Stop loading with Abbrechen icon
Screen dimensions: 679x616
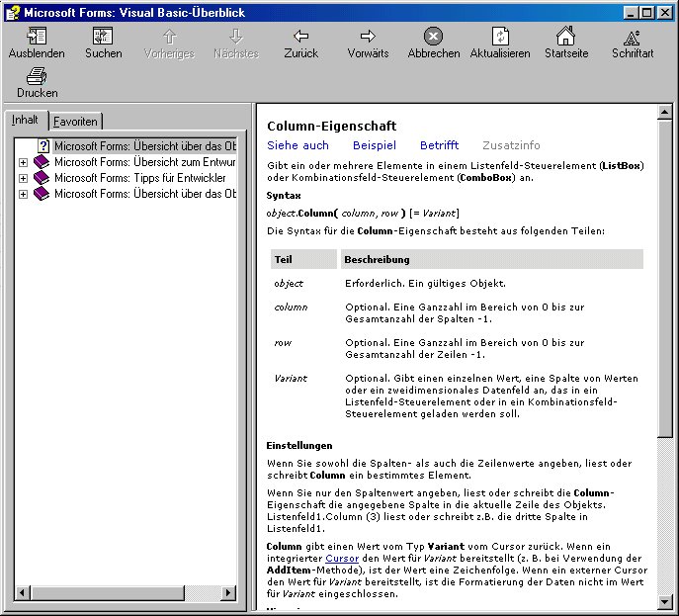(434, 37)
